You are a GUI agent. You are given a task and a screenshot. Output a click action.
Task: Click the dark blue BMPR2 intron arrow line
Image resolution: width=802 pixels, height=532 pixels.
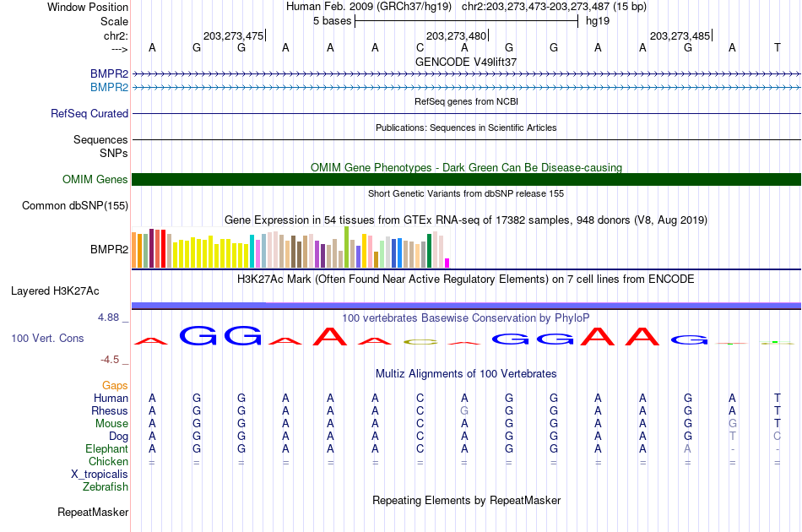467,74
